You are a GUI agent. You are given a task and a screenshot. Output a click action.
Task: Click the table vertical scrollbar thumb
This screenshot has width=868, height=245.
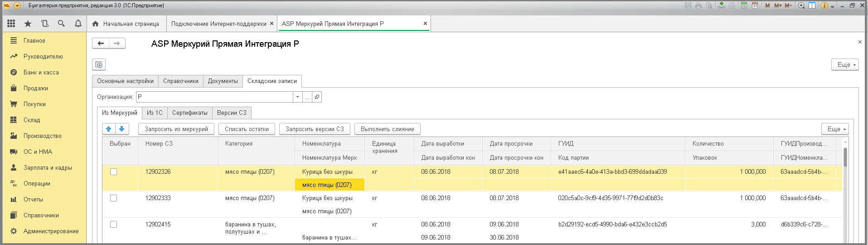[x=845, y=157]
